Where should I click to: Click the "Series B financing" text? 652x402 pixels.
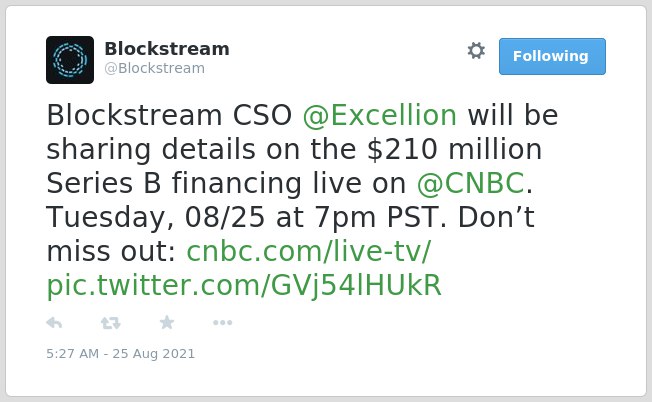click(x=174, y=183)
